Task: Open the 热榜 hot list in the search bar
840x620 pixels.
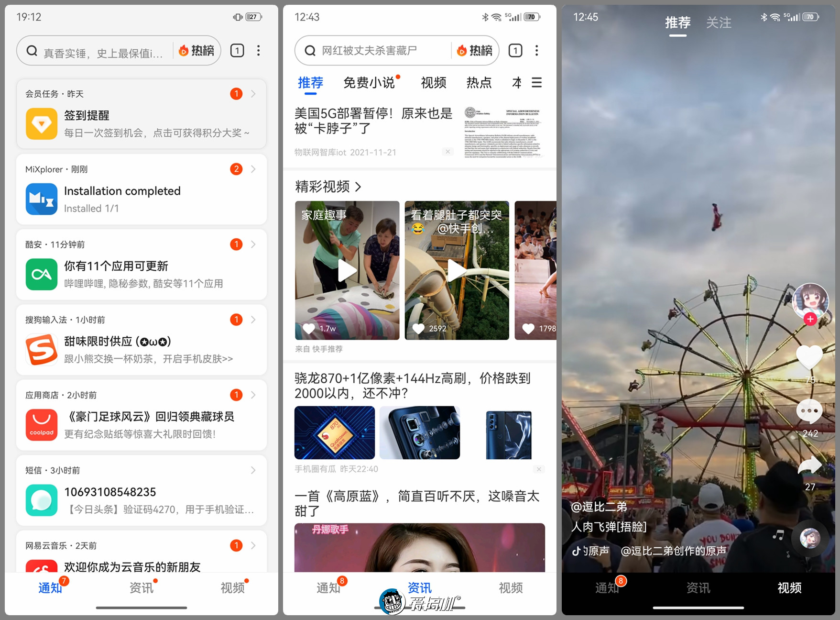Action: (x=475, y=50)
